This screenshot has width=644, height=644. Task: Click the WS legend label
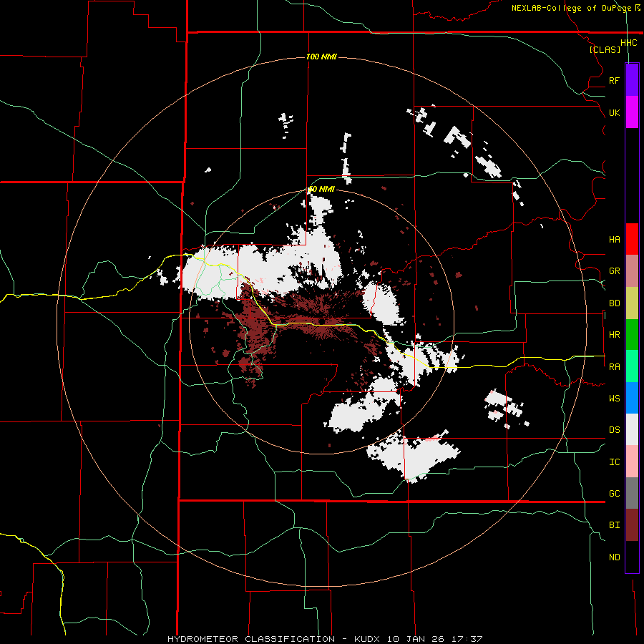[x=614, y=398]
